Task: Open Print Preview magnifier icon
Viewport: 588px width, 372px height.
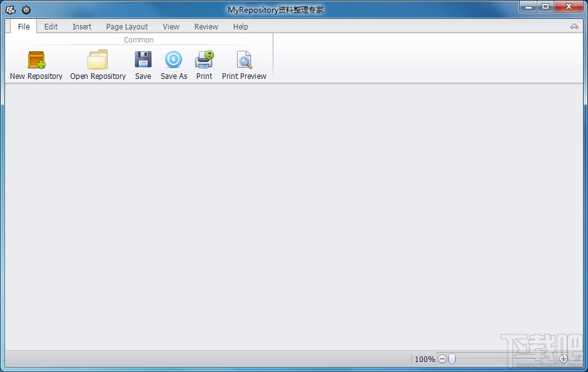Action: click(244, 59)
